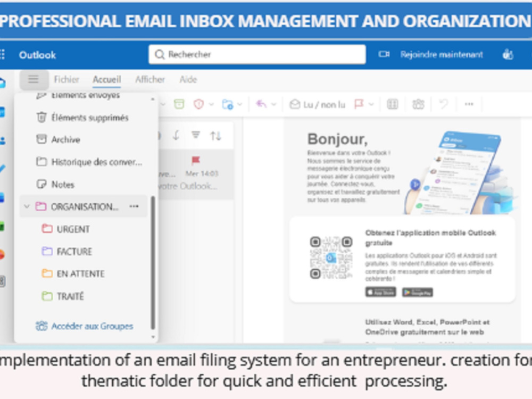Click the Archive toolbar icon

pos(179,104)
